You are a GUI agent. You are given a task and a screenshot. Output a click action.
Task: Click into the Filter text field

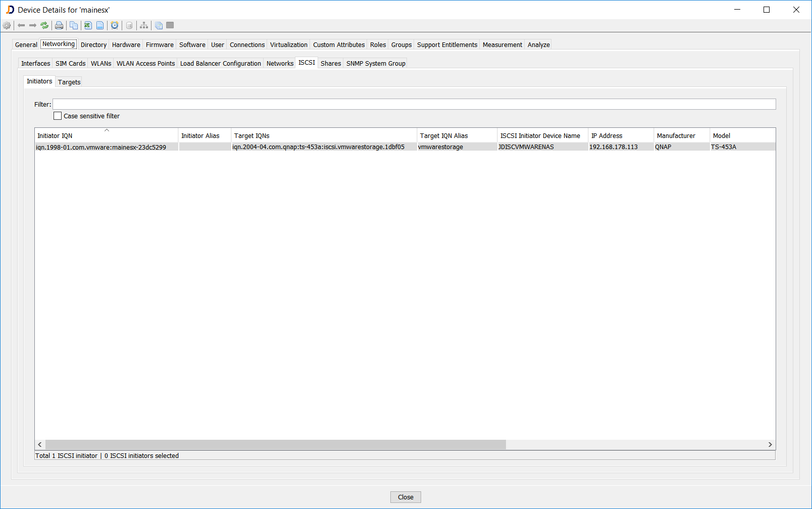[414, 104]
